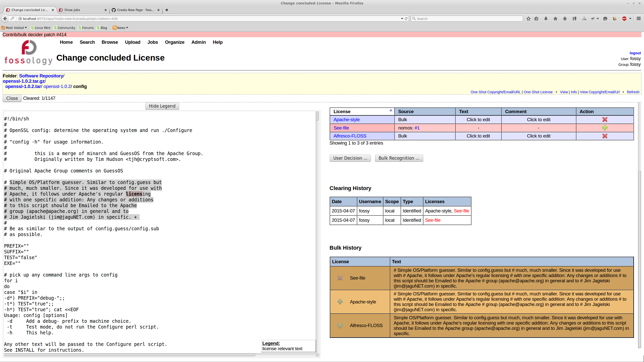This screenshot has width=644, height=362.
Task: Add See-file license with green plus
Action: (x=605, y=128)
